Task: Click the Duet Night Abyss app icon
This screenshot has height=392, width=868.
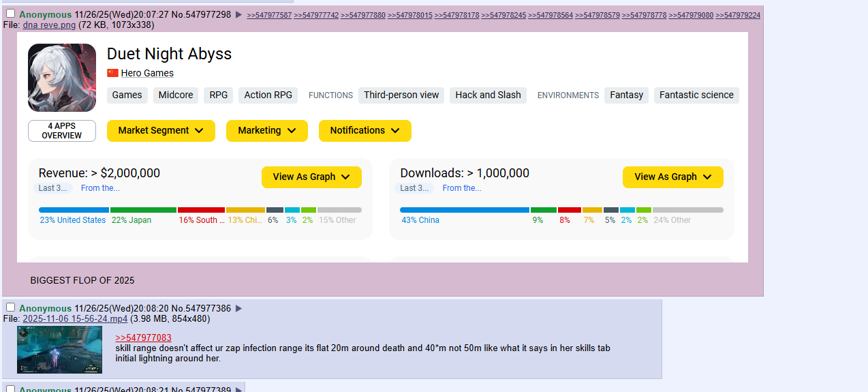Action: (62, 78)
